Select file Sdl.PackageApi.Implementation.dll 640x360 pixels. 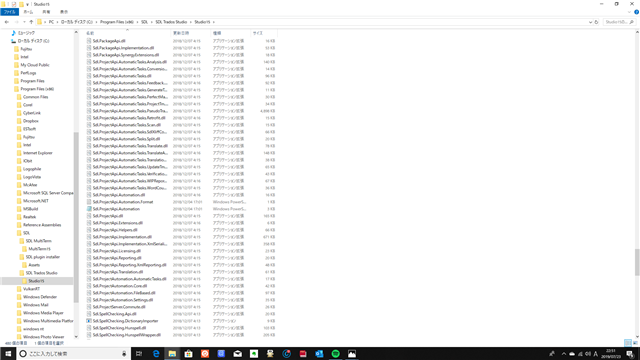[123, 48]
